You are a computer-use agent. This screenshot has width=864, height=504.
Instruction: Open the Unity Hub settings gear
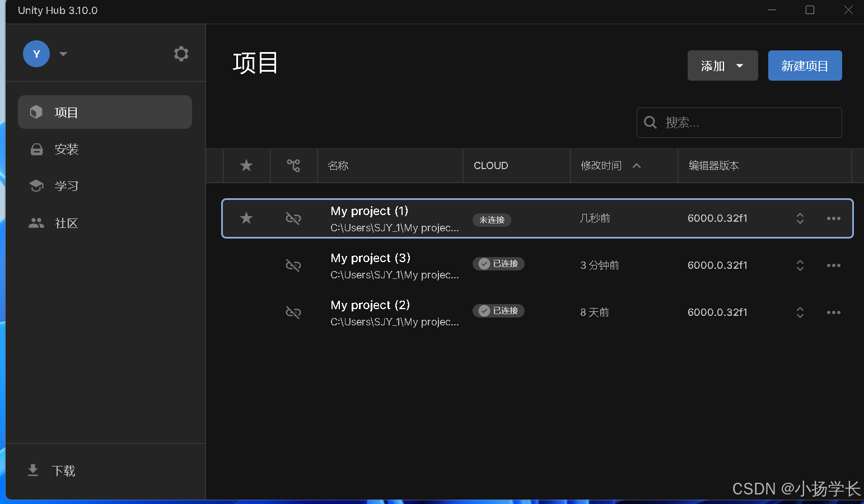(x=181, y=54)
